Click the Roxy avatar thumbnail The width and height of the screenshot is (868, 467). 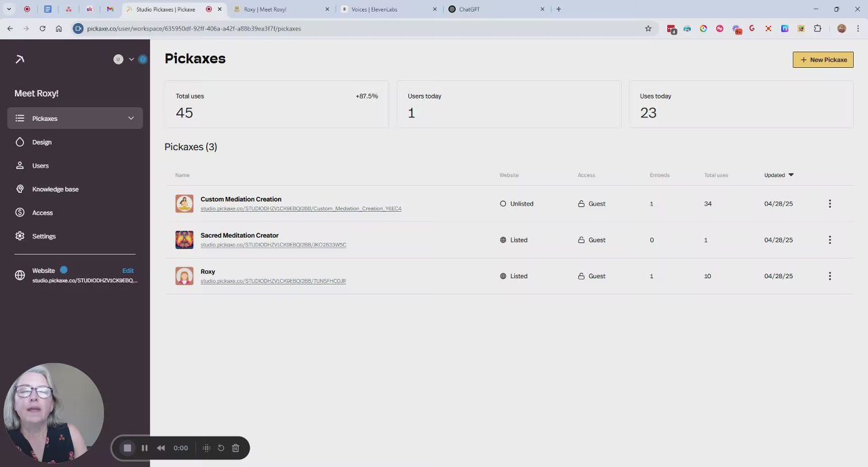184,276
